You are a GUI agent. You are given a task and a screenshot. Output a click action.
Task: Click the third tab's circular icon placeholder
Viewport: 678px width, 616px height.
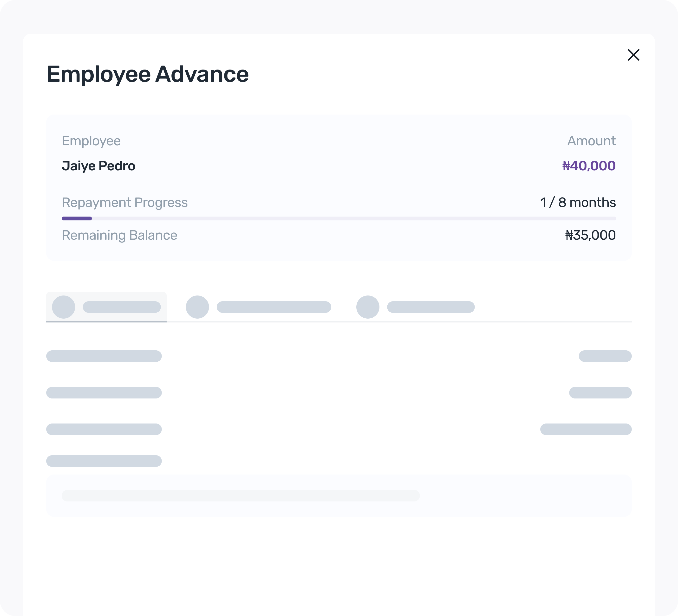pyautogui.click(x=368, y=307)
